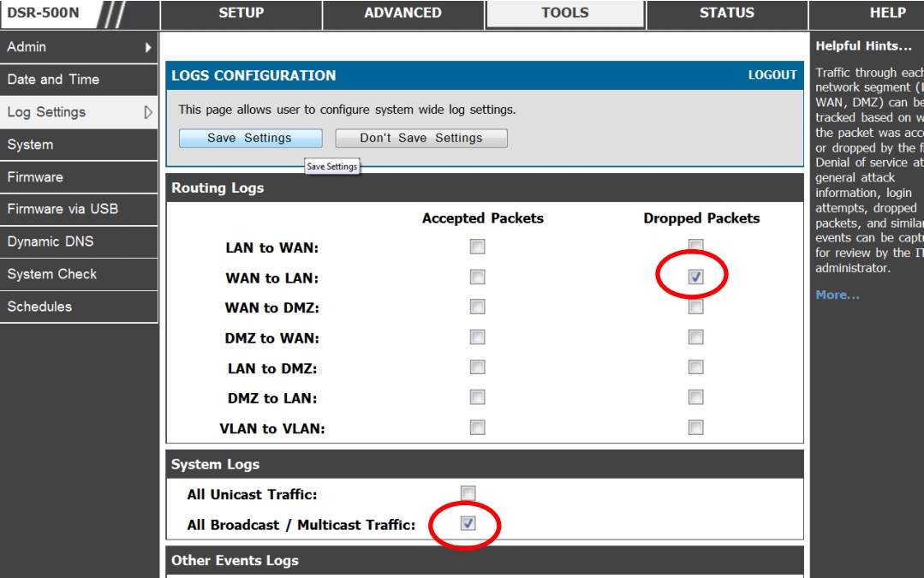Viewport: 924px width, 578px height.
Task: Open the SETUP tab
Action: tap(241, 14)
